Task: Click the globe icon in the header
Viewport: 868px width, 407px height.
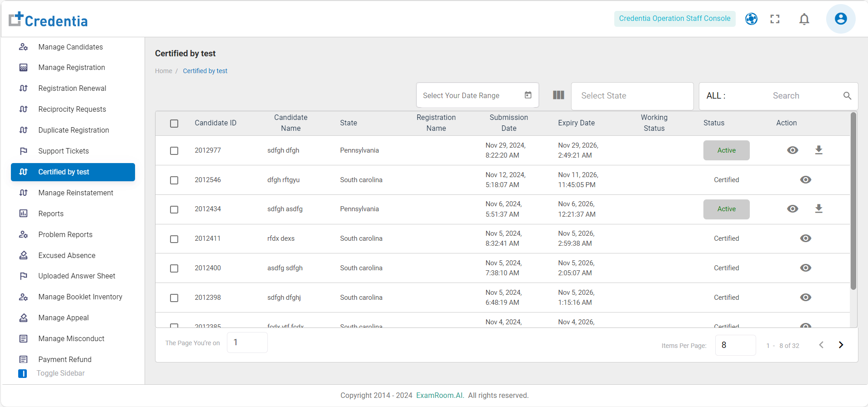Action: point(751,19)
